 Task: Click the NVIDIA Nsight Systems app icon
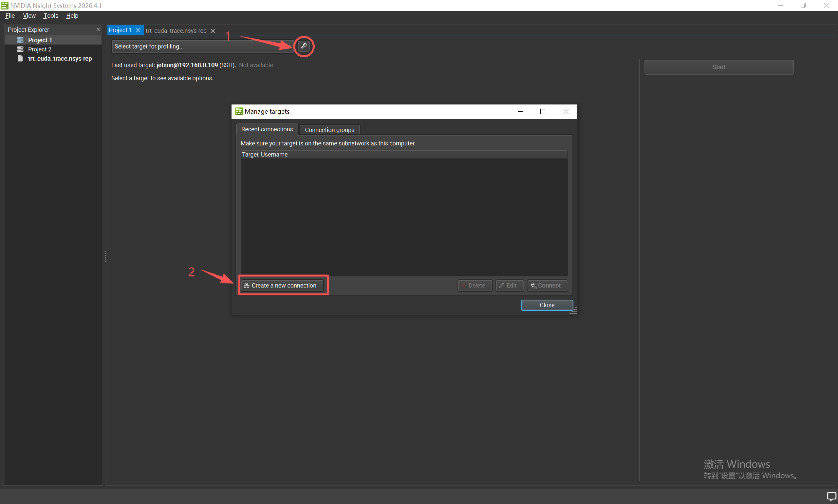pyautogui.click(x=4, y=6)
